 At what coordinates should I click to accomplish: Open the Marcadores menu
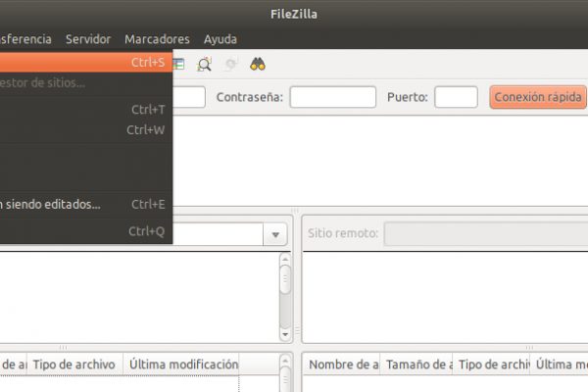157,39
